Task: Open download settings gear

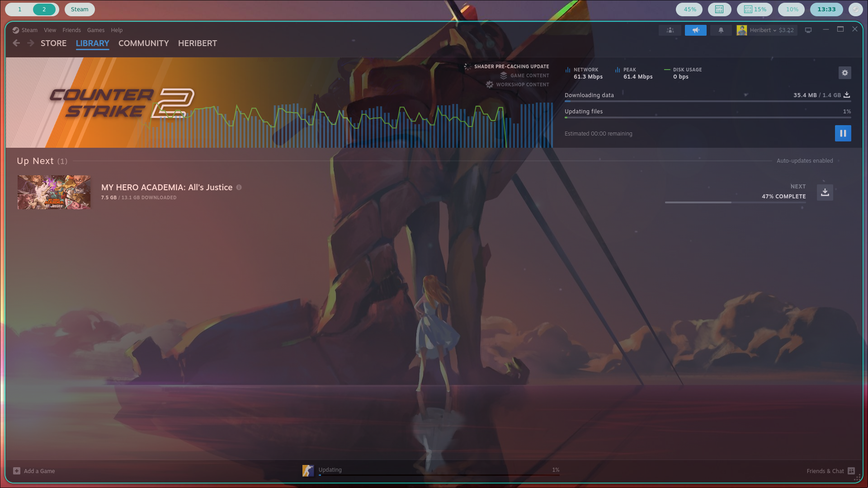Action: (845, 73)
